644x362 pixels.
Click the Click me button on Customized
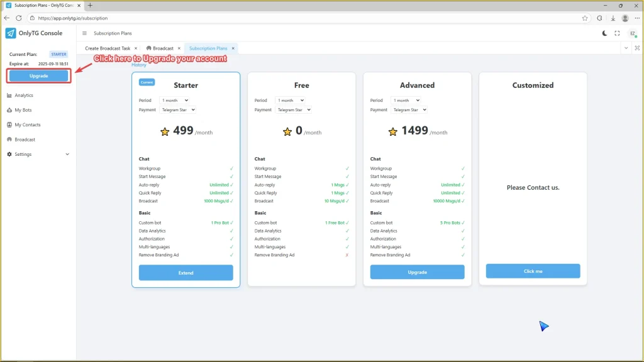click(x=533, y=271)
